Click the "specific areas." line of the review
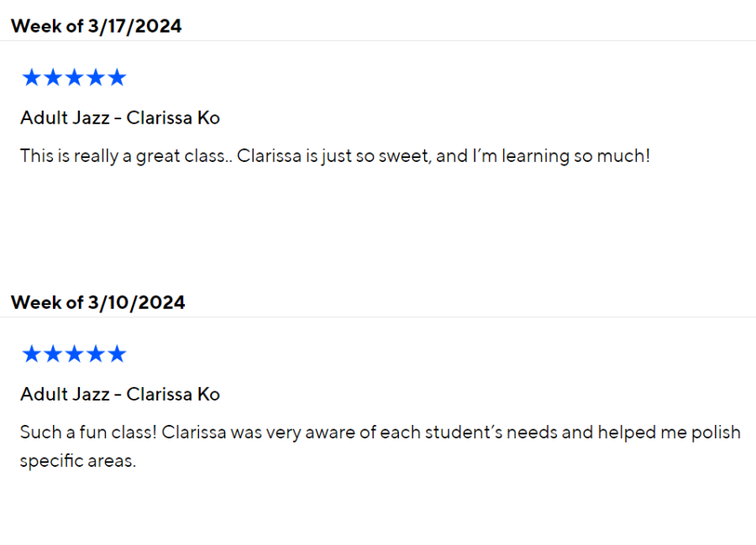Image resolution: width=756 pixels, height=545 pixels. pos(77,461)
